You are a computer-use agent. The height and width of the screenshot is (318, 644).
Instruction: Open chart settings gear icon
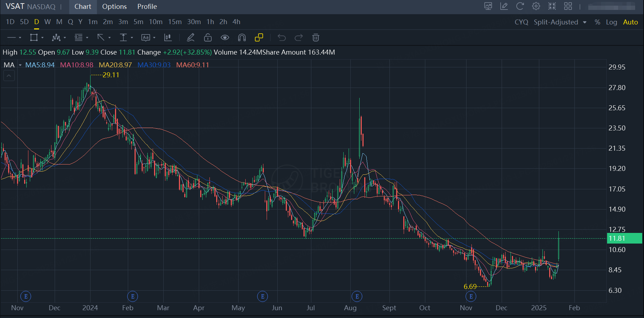[x=536, y=6]
